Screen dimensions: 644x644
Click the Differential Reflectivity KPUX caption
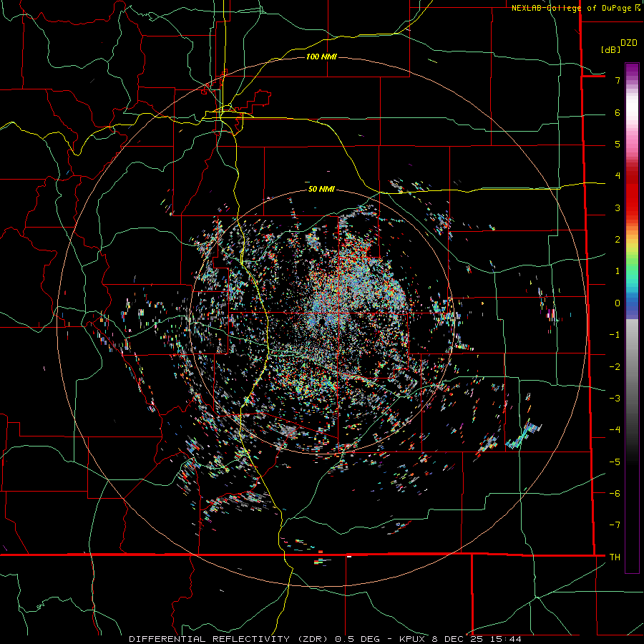[325, 639]
